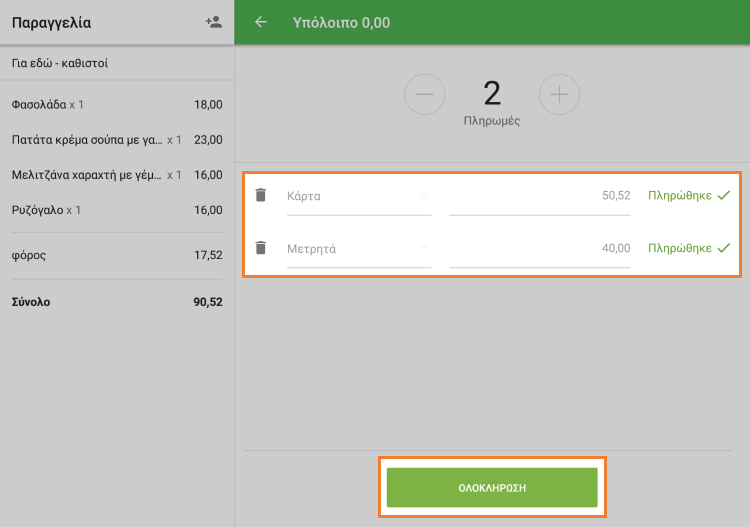Open the Κάρτα payment type dropdown

358,196
